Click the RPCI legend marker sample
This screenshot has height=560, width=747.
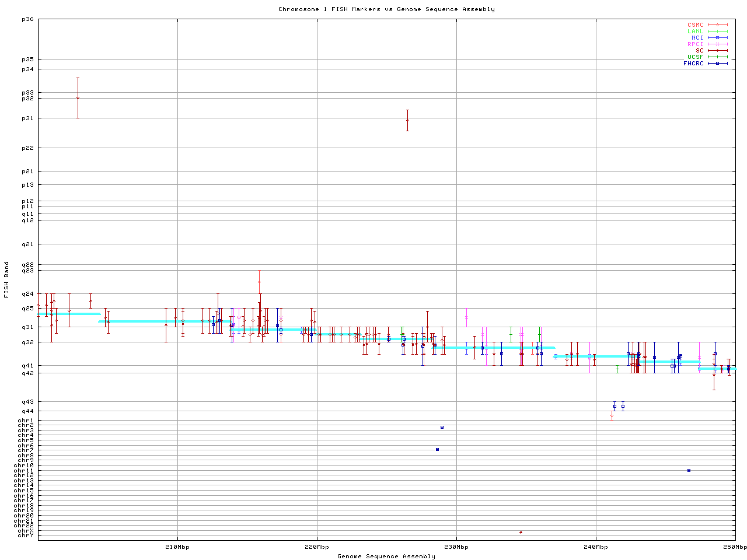point(717,44)
